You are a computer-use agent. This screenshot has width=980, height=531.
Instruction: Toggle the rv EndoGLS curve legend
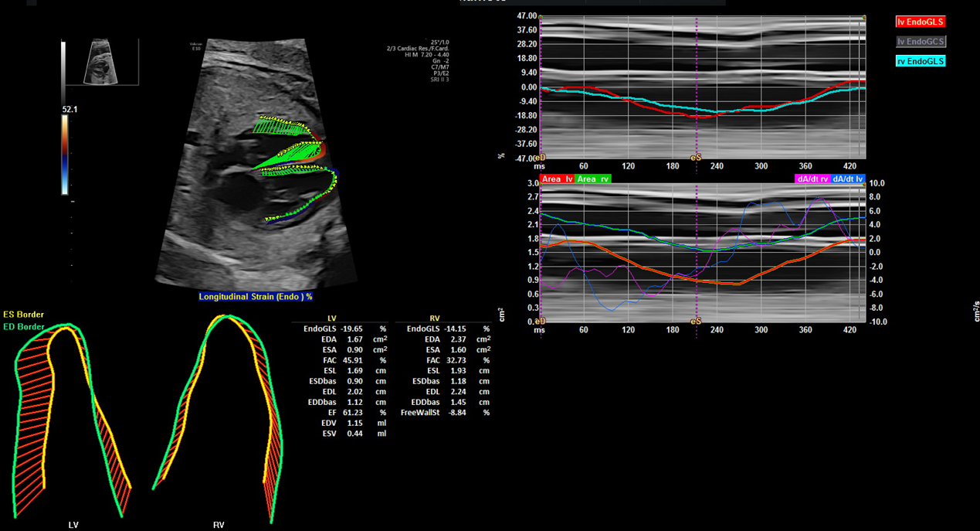click(920, 61)
